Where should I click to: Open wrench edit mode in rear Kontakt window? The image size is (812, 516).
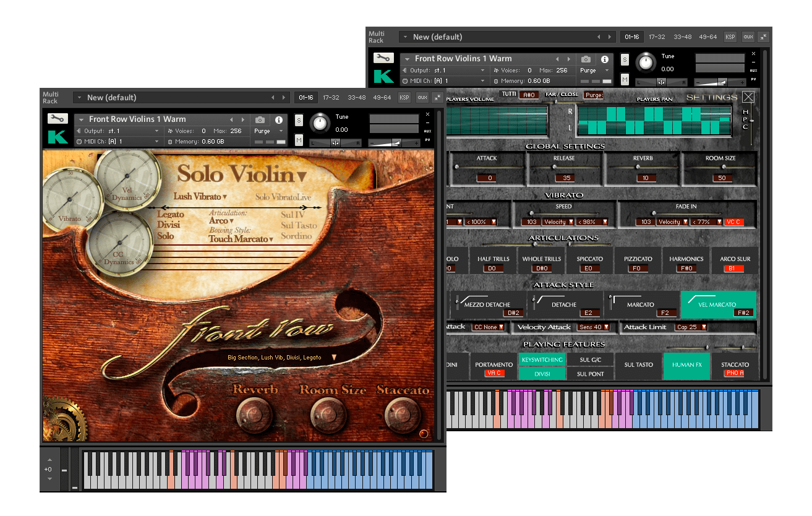[x=383, y=58]
